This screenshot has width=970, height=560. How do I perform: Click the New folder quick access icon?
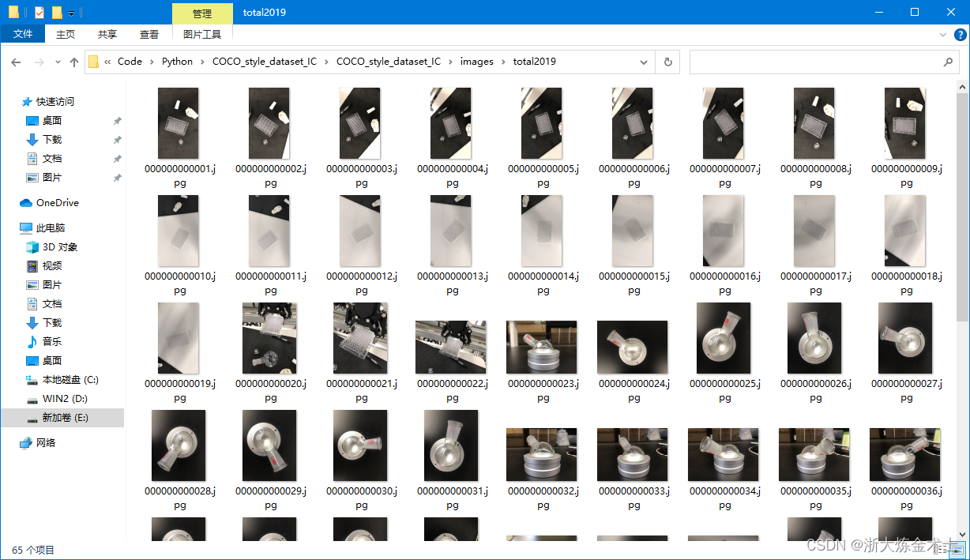[57, 13]
